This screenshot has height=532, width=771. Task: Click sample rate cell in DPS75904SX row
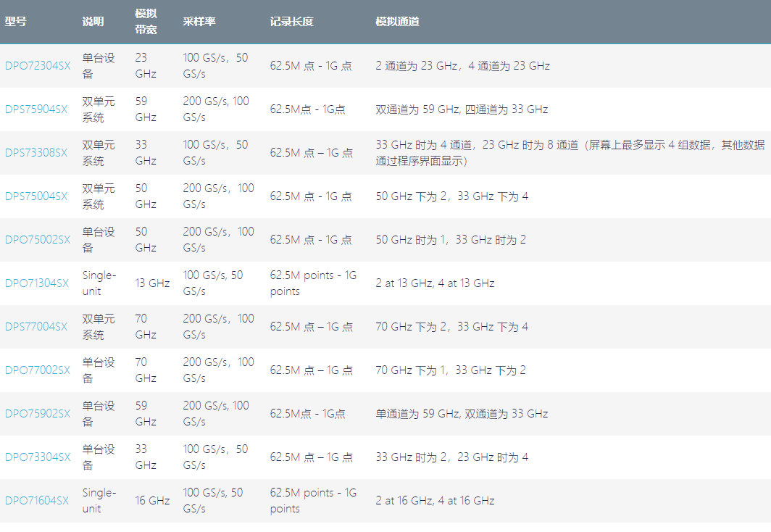[x=216, y=109]
